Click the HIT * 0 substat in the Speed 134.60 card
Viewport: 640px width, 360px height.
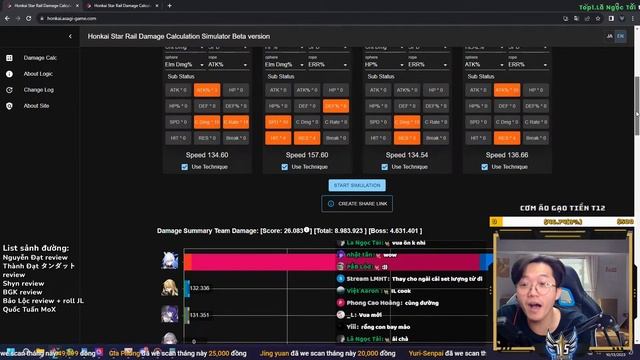178,138
